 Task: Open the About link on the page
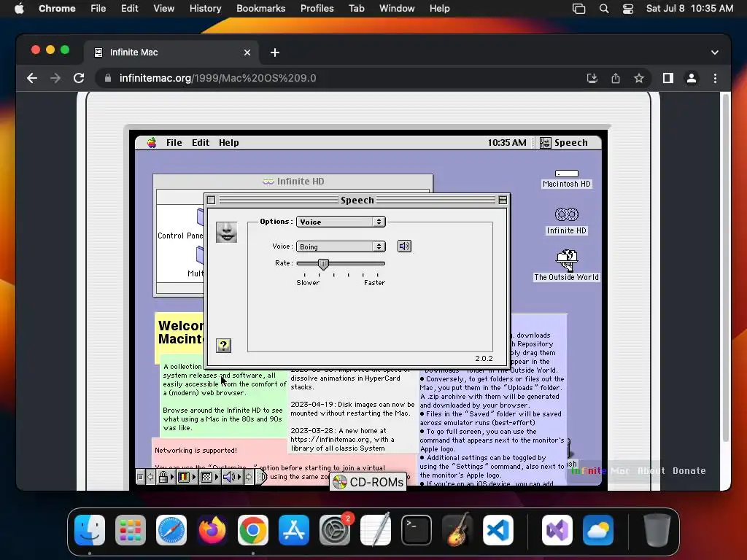[x=651, y=470]
